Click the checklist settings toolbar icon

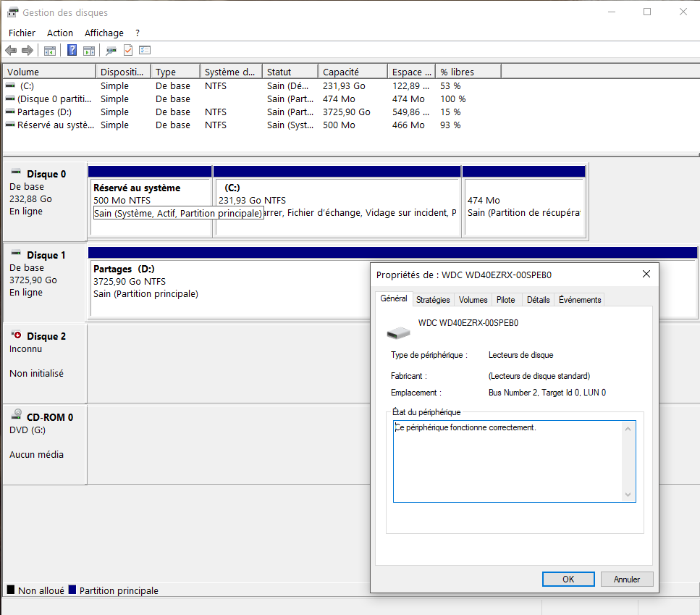(x=145, y=50)
